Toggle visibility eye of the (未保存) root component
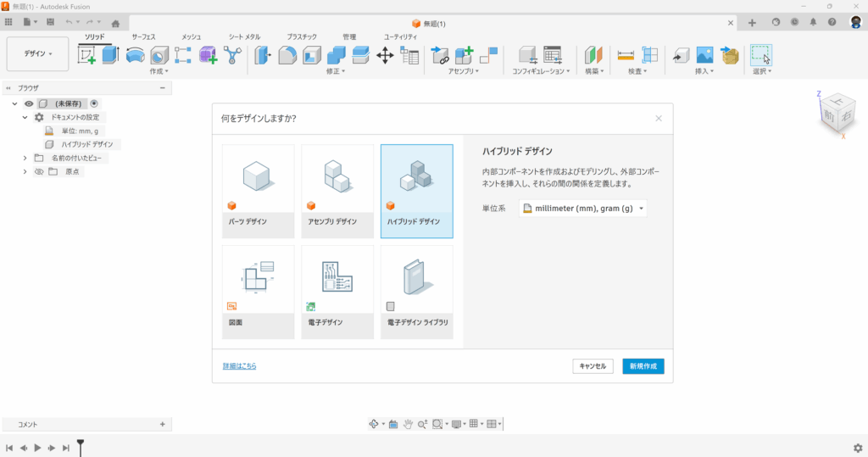The height and width of the screenshot is (457, 868). click(x=29, y=103)
